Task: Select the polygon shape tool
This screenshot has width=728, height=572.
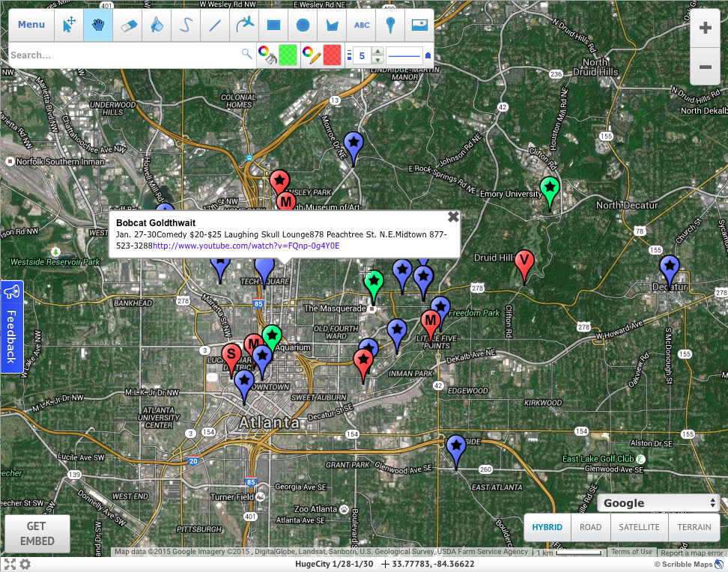Action: 332,25
